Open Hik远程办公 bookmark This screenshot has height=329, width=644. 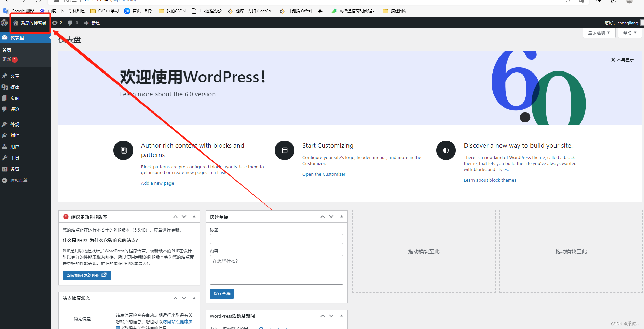[207, 11]
